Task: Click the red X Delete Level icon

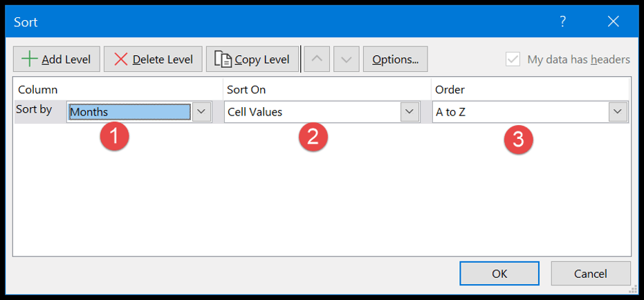Action: pos(121,59)
